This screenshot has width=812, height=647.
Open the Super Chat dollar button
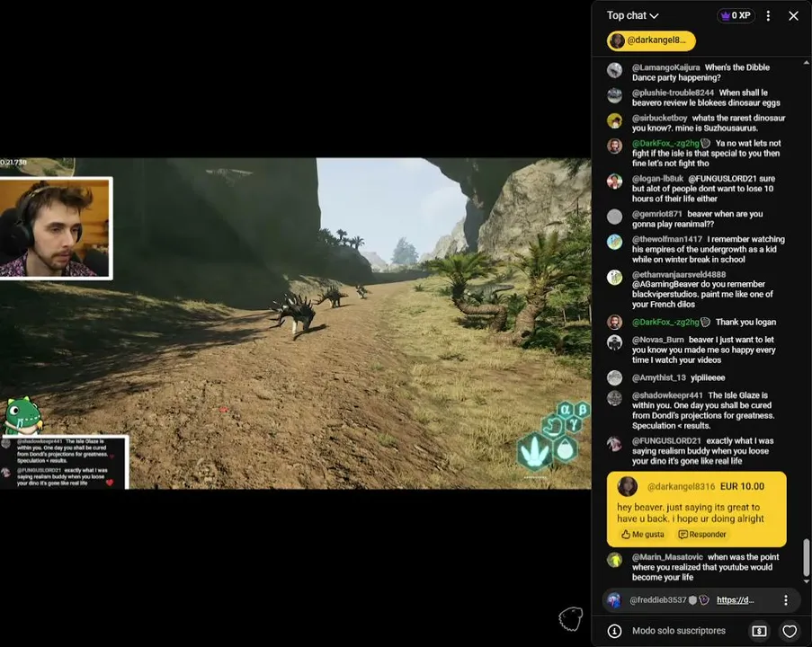pyautogui.click(x=759, y=631)
